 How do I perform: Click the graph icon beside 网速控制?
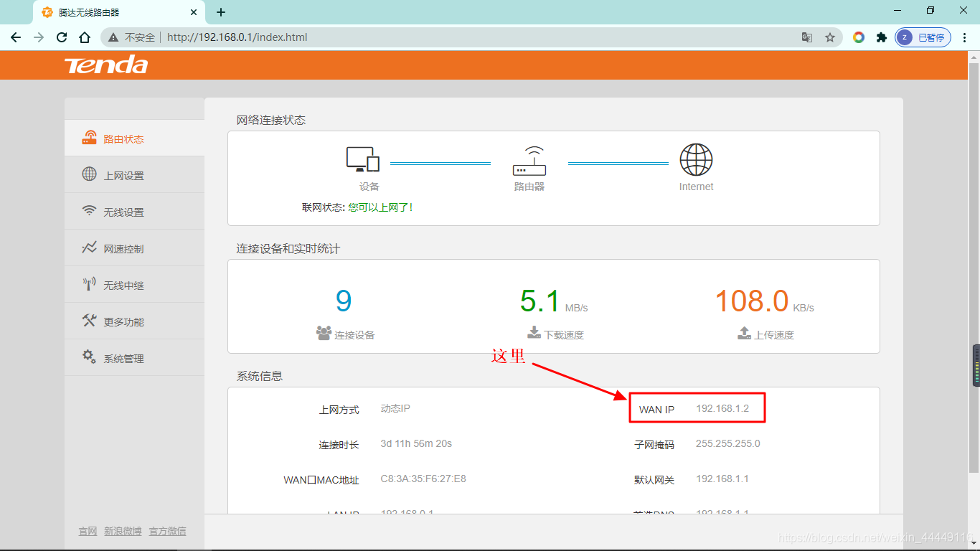(89, 248)
